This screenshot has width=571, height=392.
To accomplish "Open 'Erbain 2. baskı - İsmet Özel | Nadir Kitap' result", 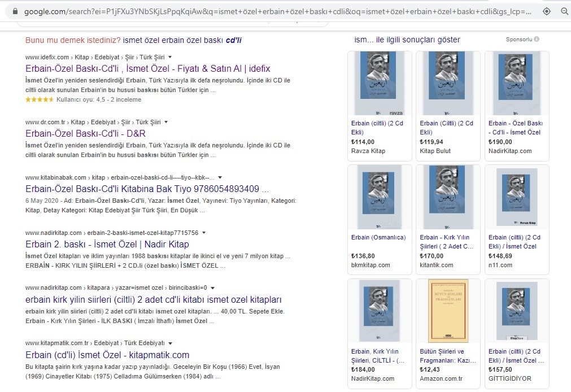I will [107, 244].
